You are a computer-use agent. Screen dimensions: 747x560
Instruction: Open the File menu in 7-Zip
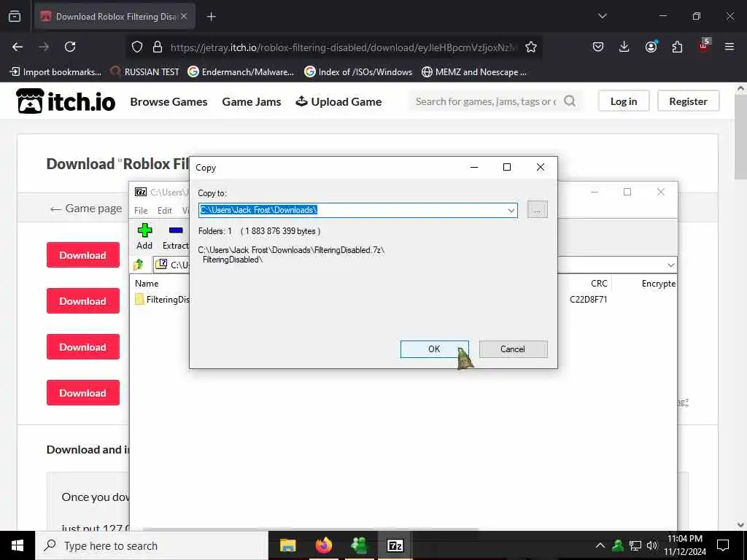[x=141, y=211]
